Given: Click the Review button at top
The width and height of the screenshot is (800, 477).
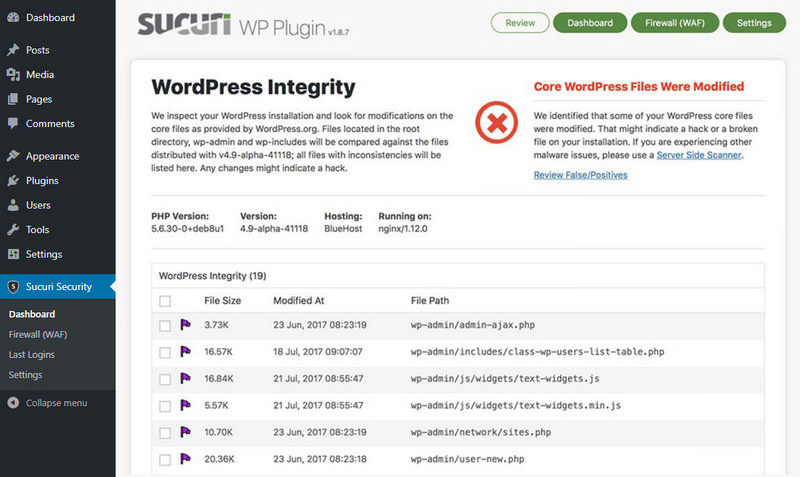Looking at the screenshot, I should [520, 23].
